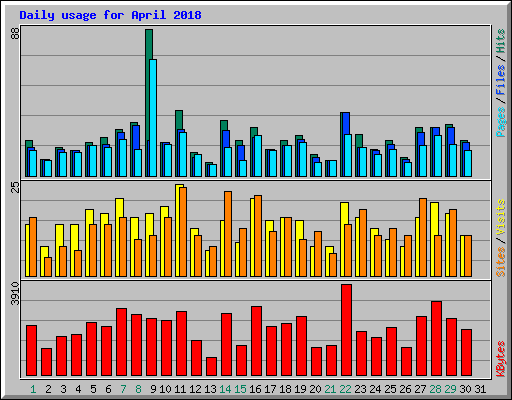Click the tallest red KBytes bar on day 22
This screenshot has height=400, width=512.
click(x=346, y=330)
